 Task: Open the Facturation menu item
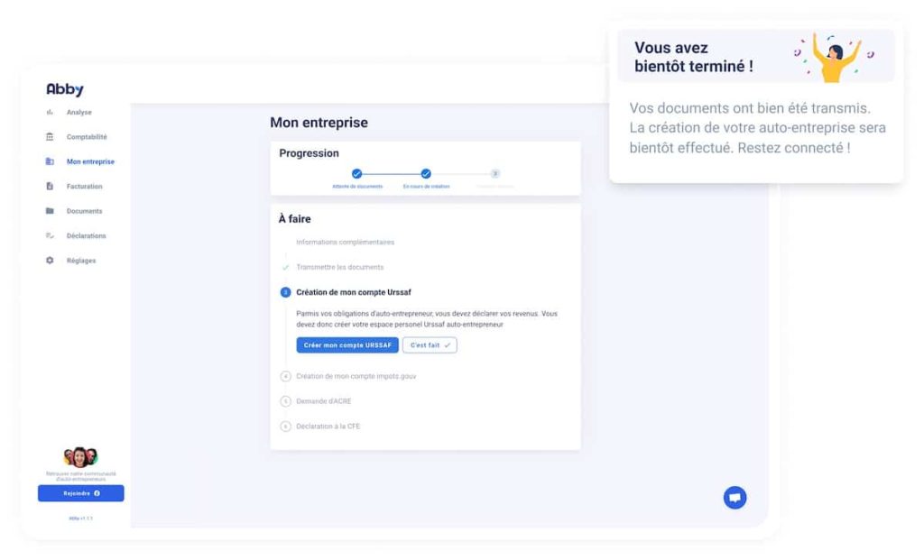coord(84,187)
